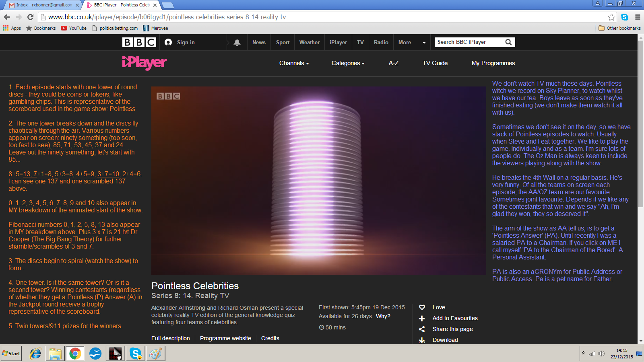The width and height of the screenshot is (644, 362).
Task: Open the TV Guide menu item
Action: (x=435, y=63)
